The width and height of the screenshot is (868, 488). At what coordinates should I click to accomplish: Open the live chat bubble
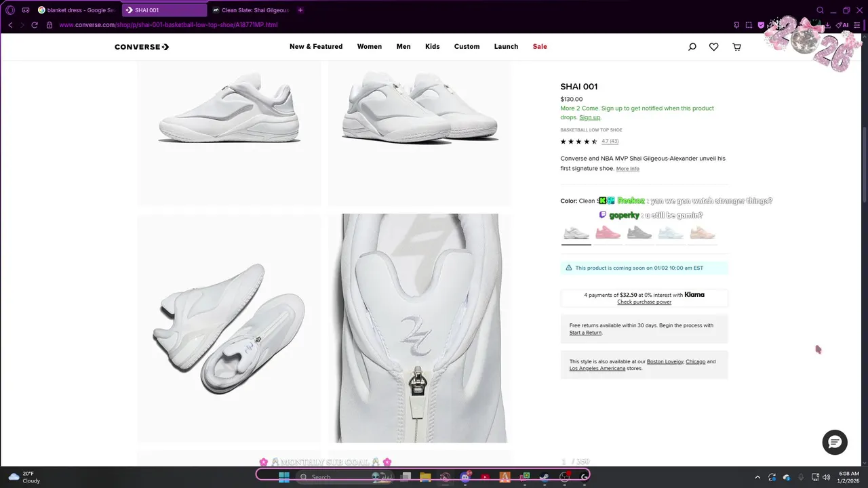[x=835, y=442]
